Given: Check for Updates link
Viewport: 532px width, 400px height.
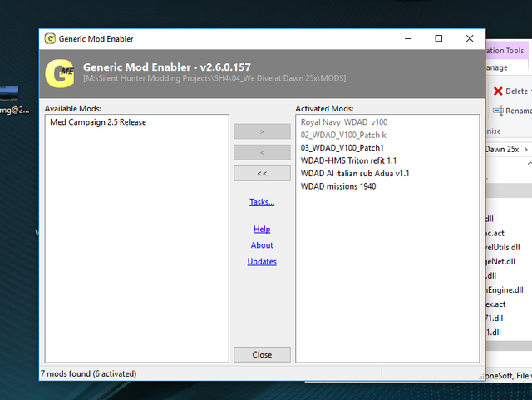Looking at the screenshot, I should pos(262,261).
